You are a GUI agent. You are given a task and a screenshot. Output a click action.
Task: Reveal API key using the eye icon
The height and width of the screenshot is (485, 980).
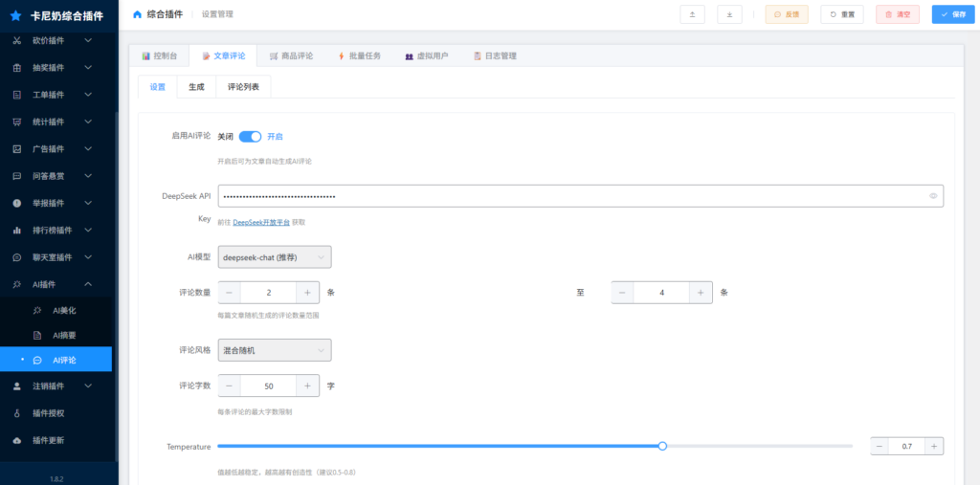click(933, 196)
